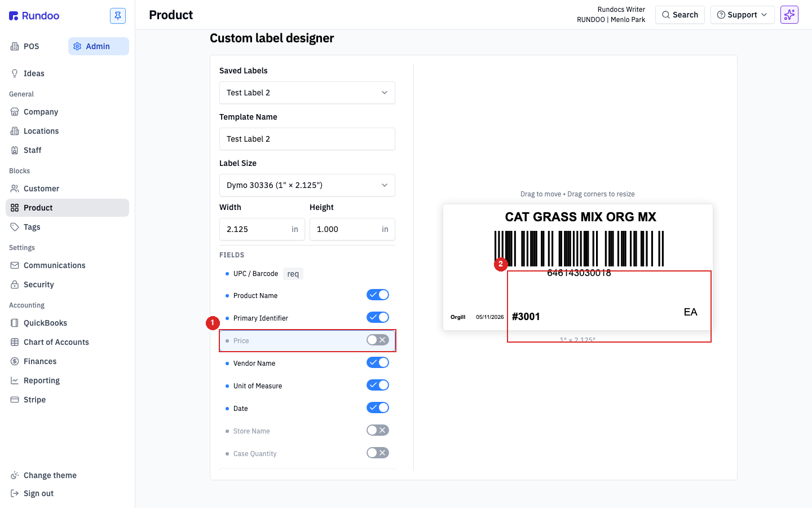Open Chart of Accounts page
This screenshot has height=508, width=812.
67,342
